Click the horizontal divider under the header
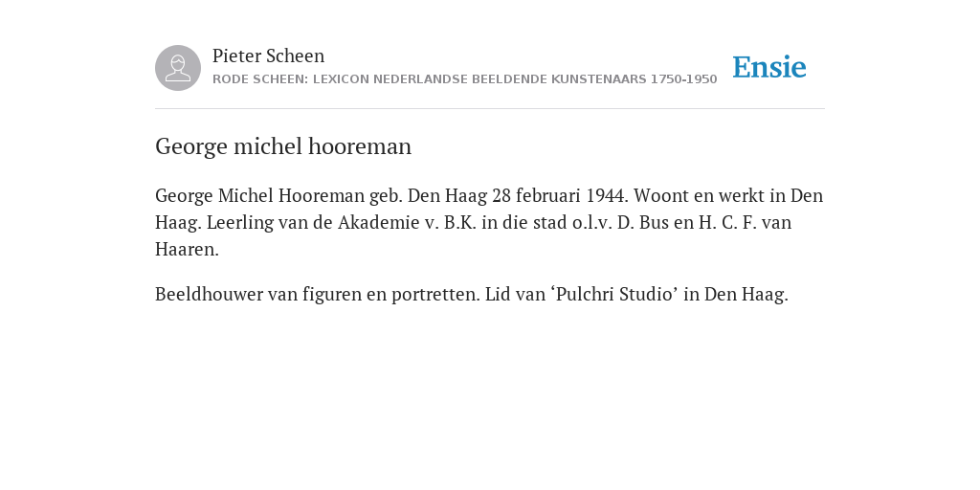 (x=490, y=109)
